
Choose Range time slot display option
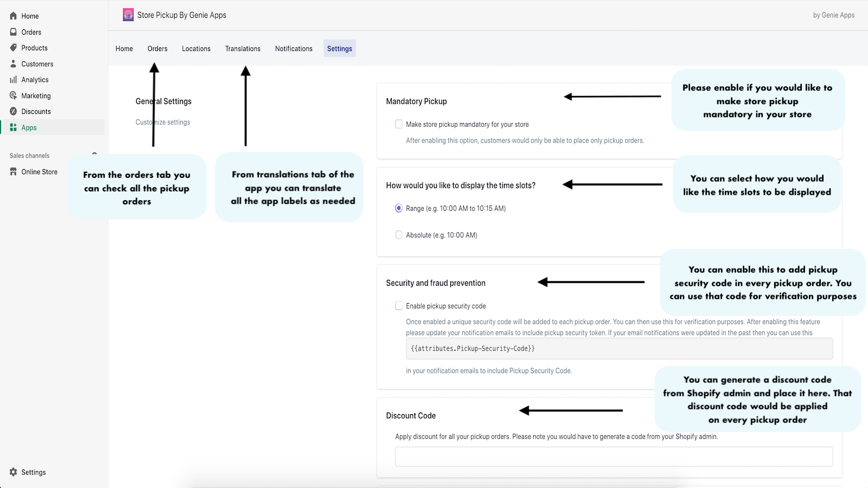[399, 208]
